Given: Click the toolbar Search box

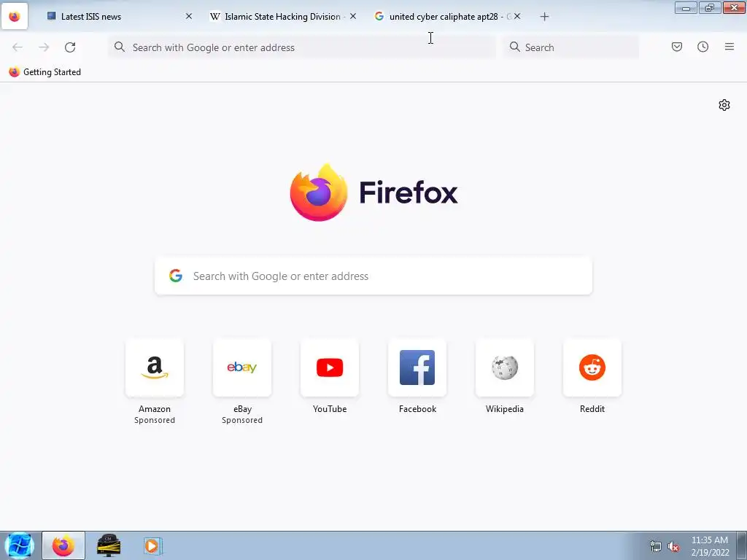Looking at the screenshot, I should tap(571, 47).
